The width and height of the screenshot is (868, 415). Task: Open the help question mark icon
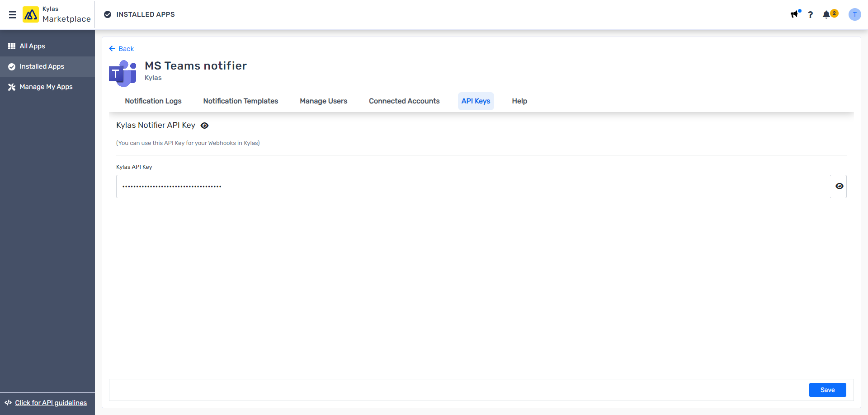tap(810, 14)
